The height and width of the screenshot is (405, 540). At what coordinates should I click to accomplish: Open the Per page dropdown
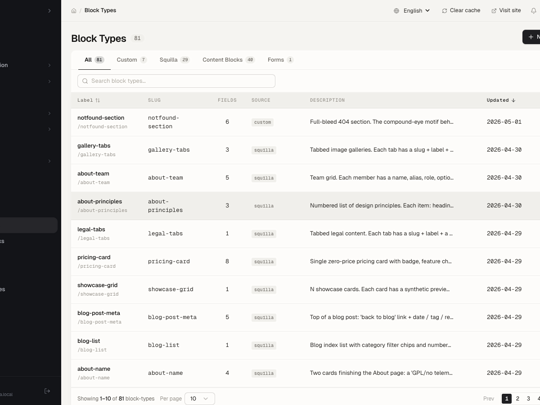click(x=200, y=398)
